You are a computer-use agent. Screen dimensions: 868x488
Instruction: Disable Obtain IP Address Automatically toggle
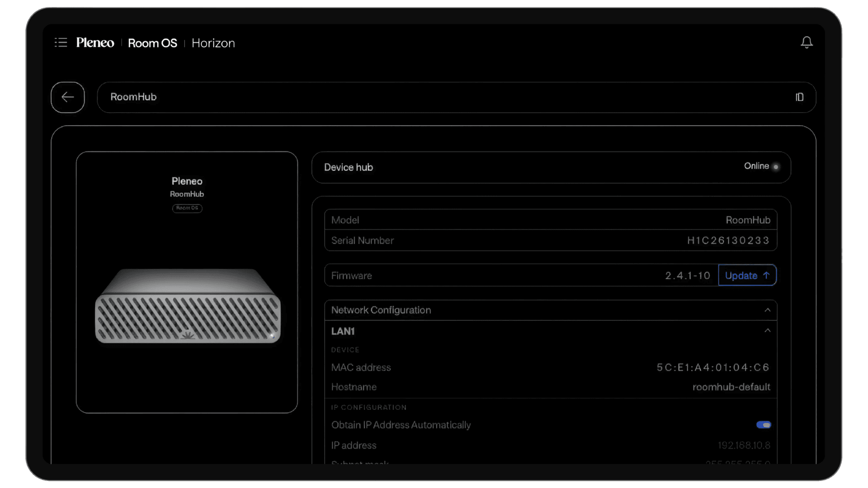764,425
